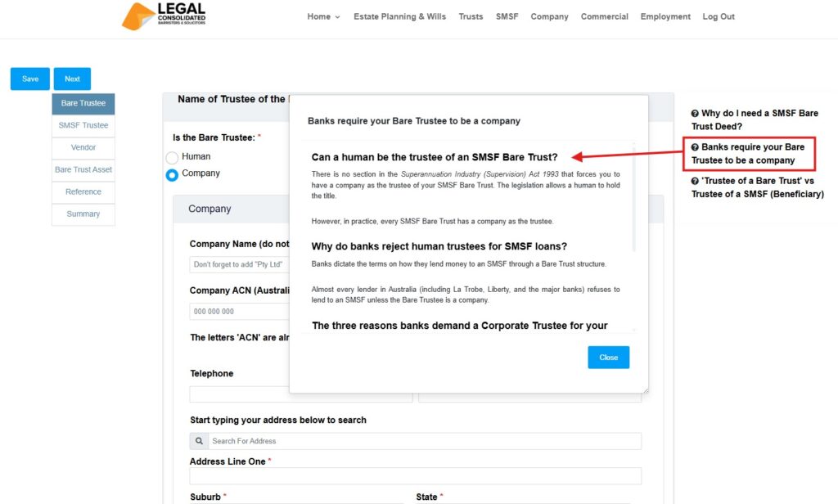
Task: Close the Bare Trustee info dialog
Action: point(608,357)
